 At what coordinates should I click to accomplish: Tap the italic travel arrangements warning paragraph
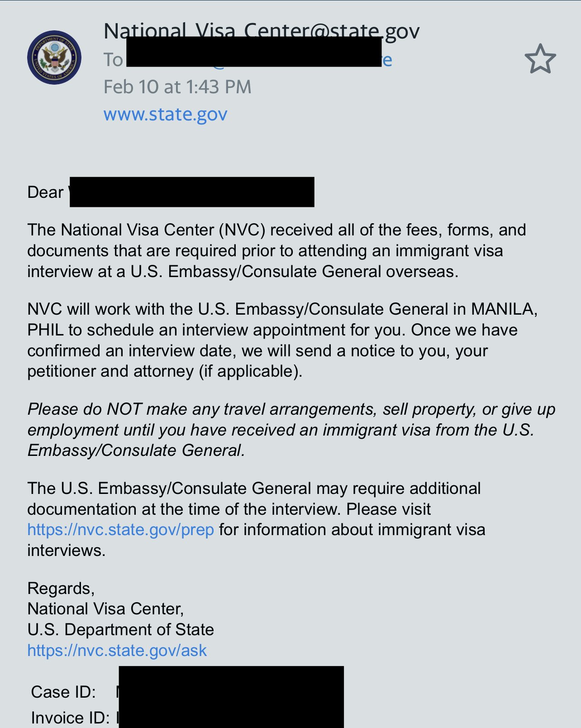click(x=291, y=430)
